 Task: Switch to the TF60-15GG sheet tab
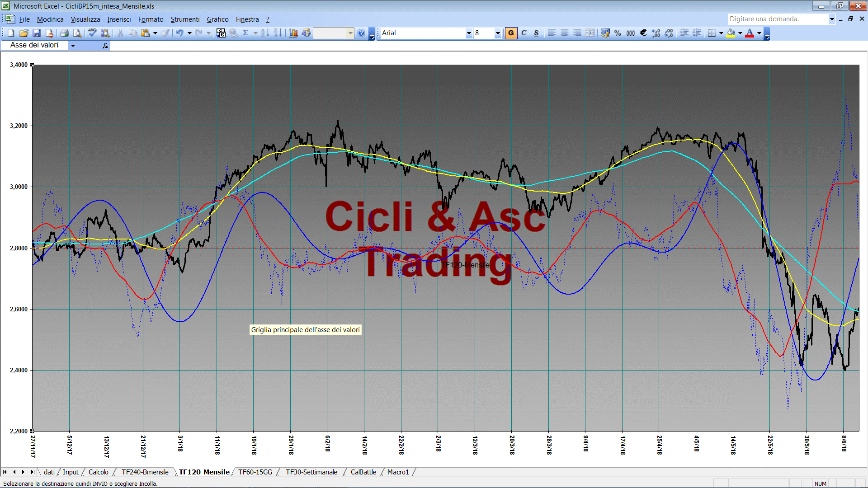[x=255, y=472]
